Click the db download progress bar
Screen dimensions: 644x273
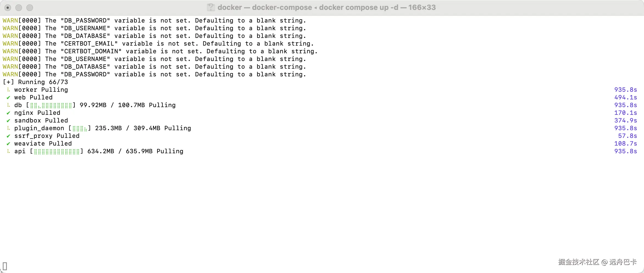click(x=51, y=105)
